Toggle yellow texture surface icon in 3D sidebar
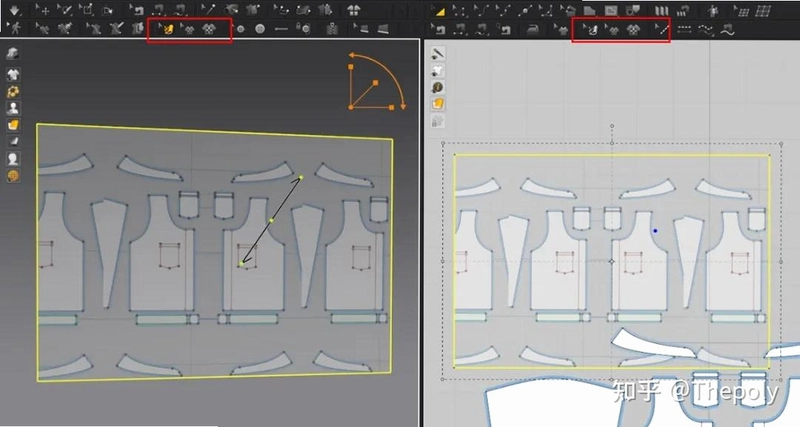Screen dimensions: 800x427 13,124
